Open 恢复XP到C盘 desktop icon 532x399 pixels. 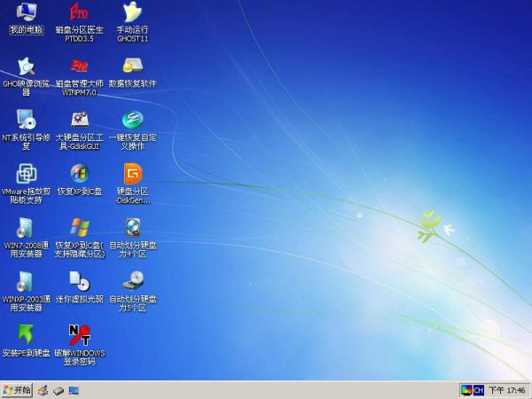tap(79, 174)
